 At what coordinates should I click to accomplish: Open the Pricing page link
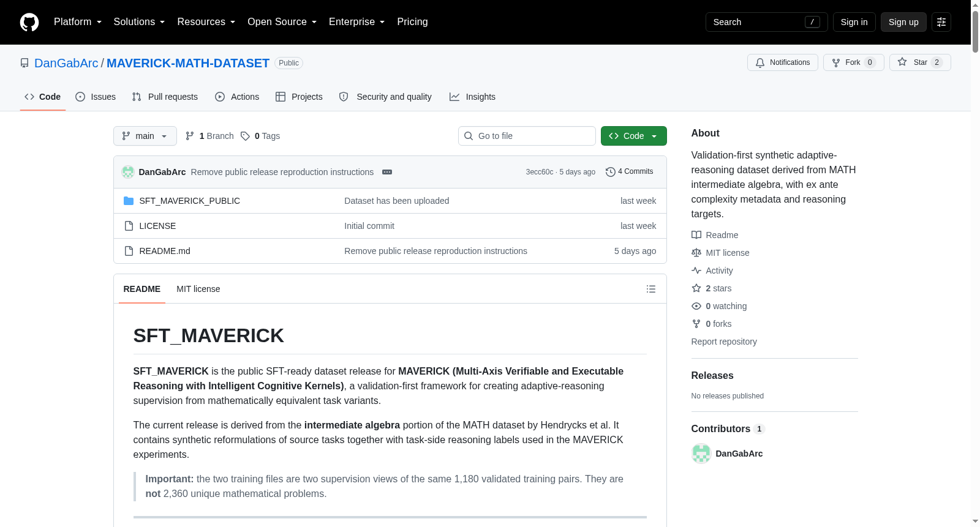[412, 22]
